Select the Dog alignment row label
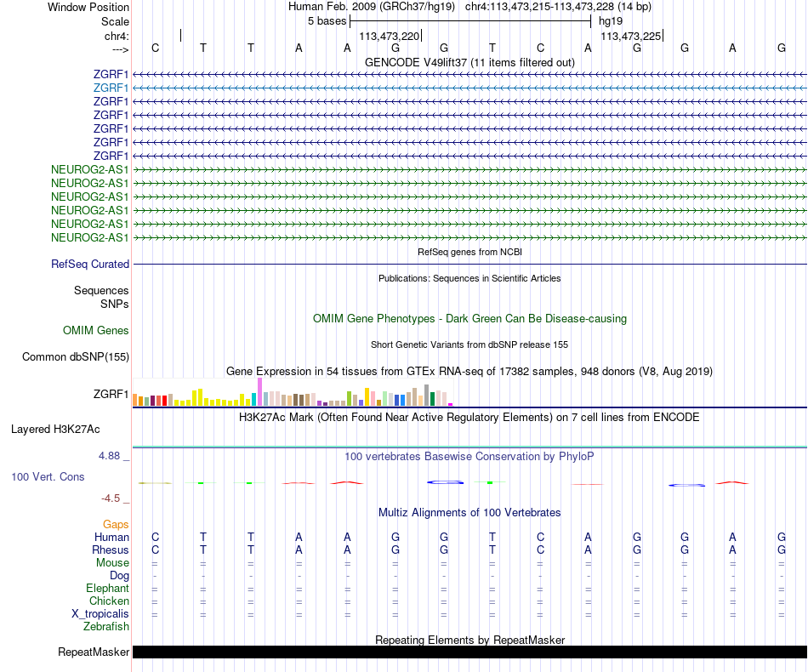 (119, 576)
